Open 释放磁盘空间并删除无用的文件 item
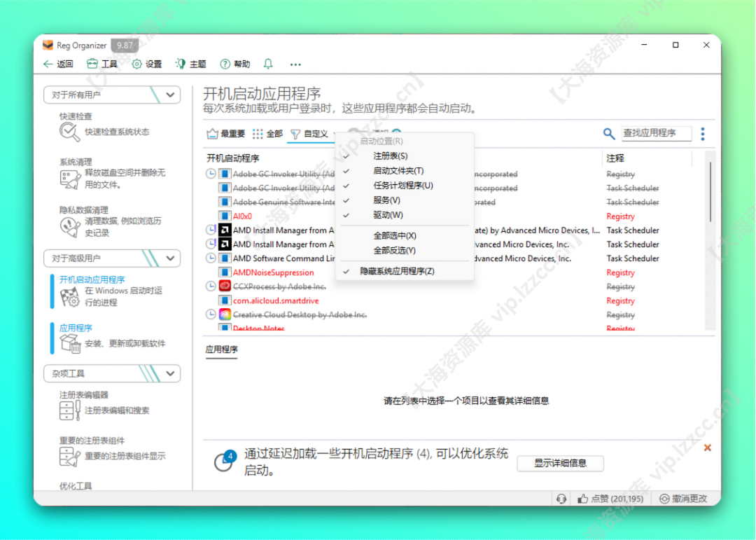Screen dimensions: 756x540 click(125, 179)
